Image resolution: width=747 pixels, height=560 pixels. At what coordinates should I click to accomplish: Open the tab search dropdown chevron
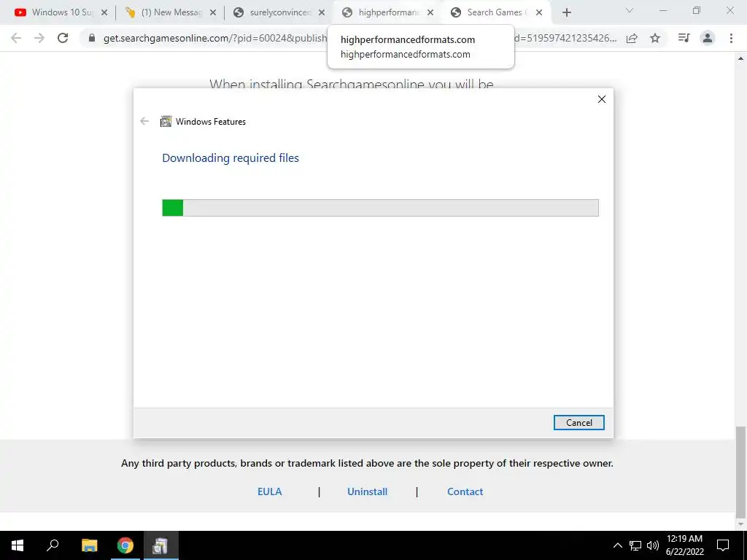tap(630, 10)
